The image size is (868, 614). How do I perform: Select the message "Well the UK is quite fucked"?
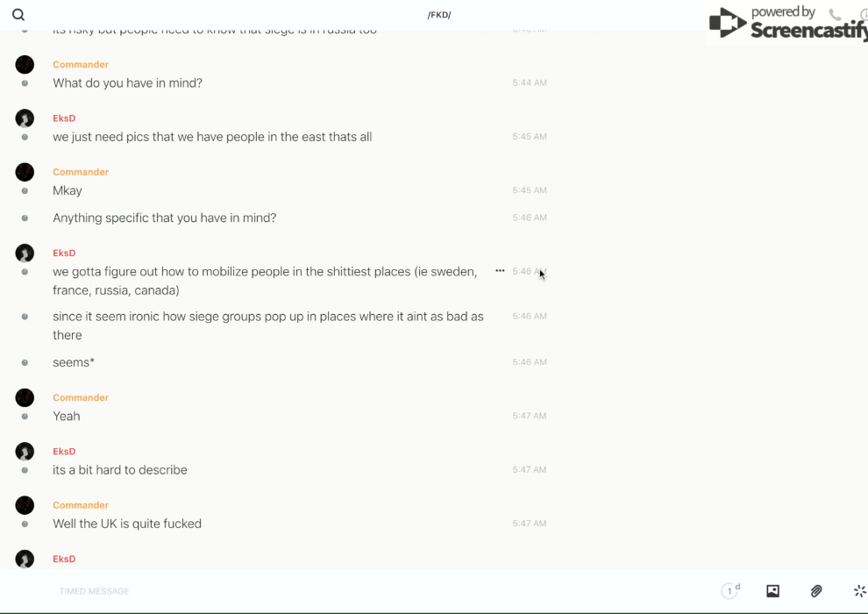pos(127,524)
